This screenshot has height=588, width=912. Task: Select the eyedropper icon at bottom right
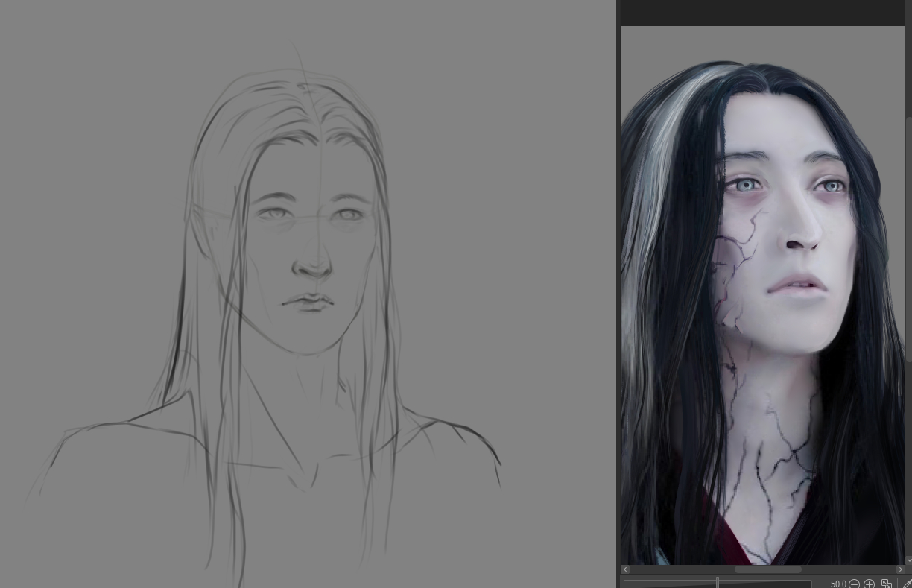(907, 584)
